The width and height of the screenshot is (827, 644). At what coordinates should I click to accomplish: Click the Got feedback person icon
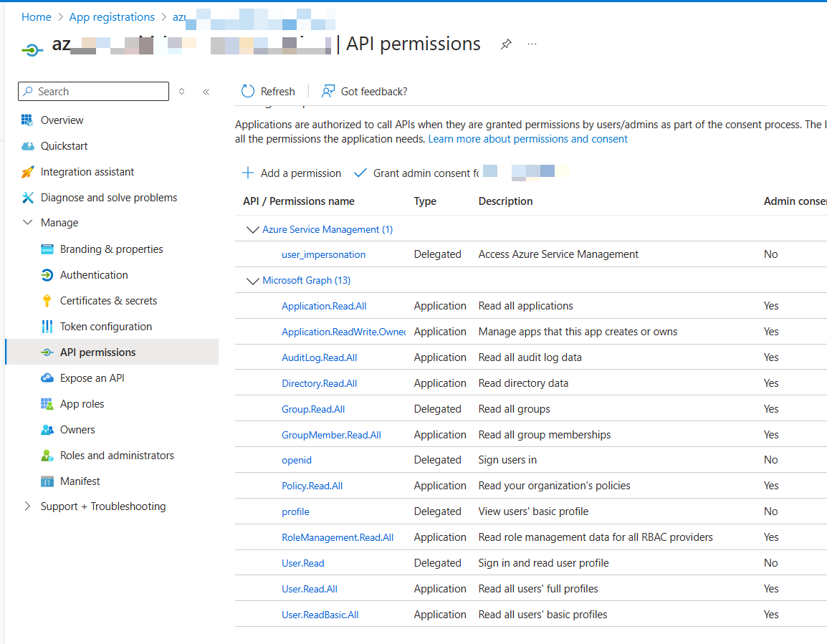[328, 91]
